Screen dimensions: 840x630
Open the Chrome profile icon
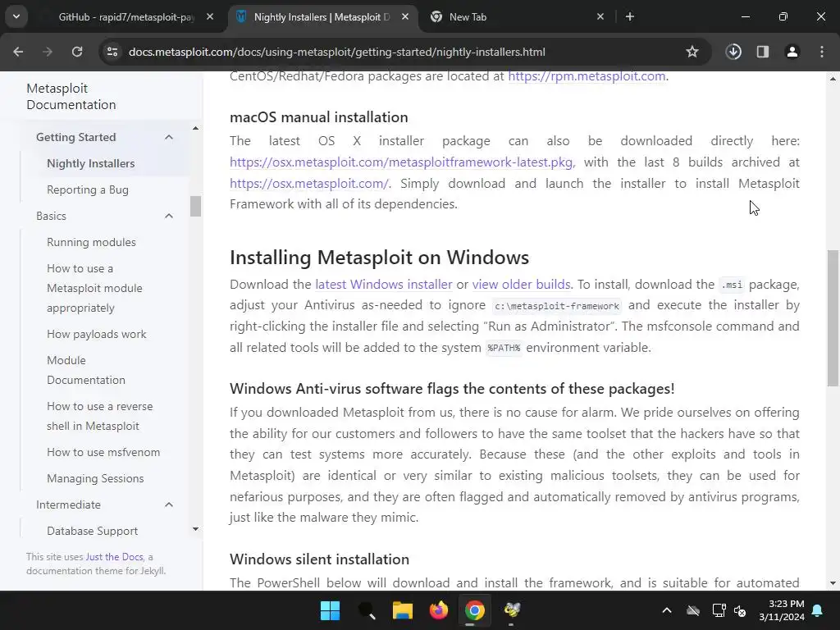pos(792,52)
